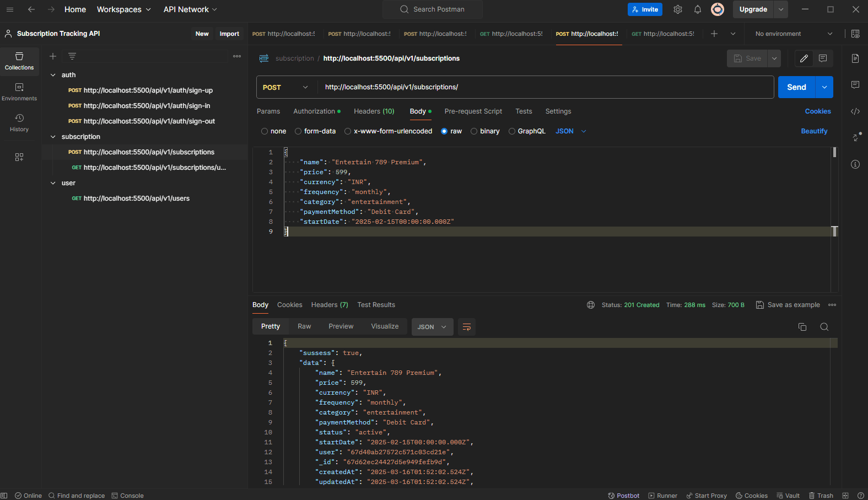
Task: Open the Send button dropdown arrow
Action: point(824,87)
